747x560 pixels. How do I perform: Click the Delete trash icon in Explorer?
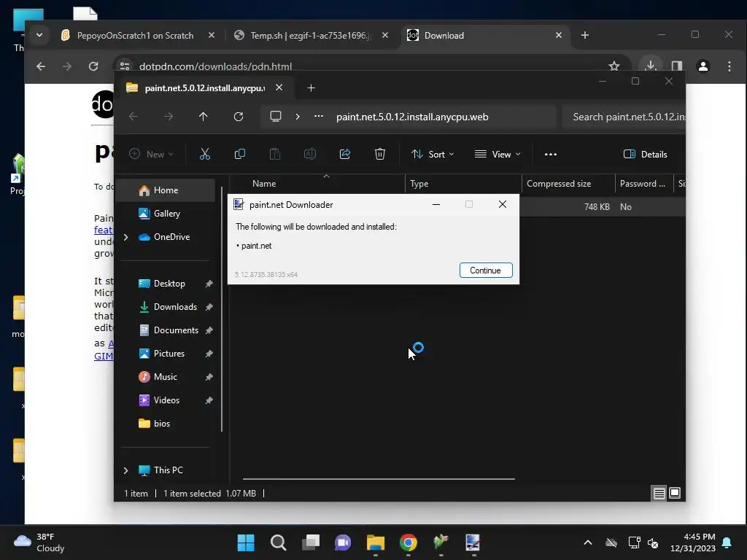click(379, 154)
